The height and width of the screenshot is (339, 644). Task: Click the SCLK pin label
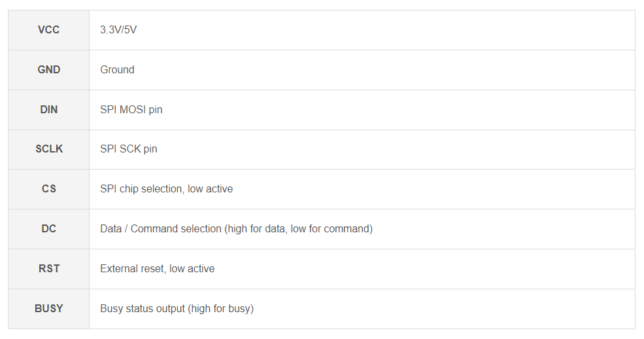[x=49, y=149]
